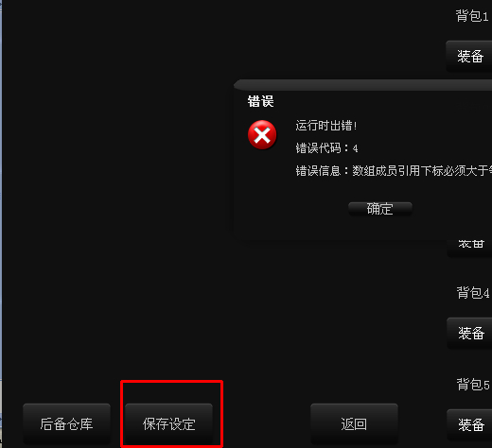
Task: Select the 背包1 label
Action: pos(472,16)
